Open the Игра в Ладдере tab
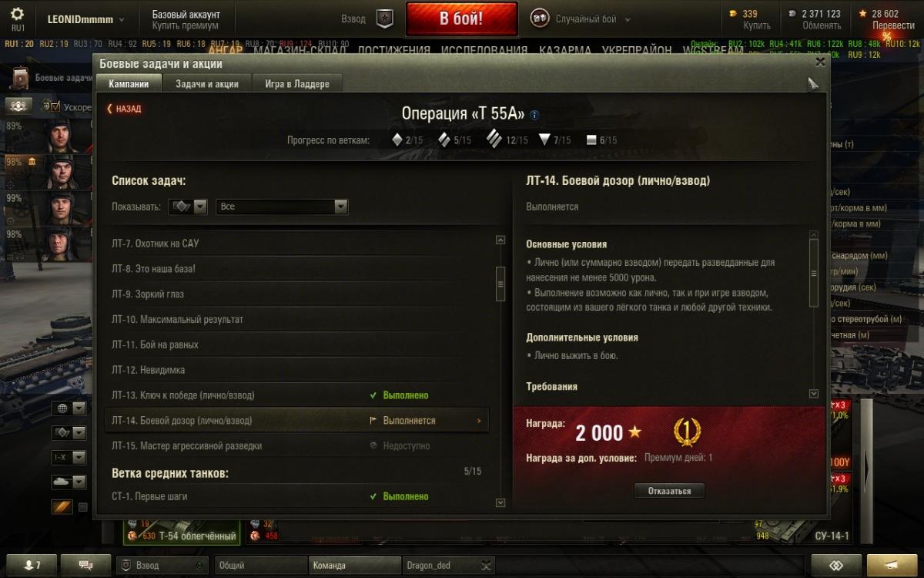924x578 pixels. click(297, 84)
